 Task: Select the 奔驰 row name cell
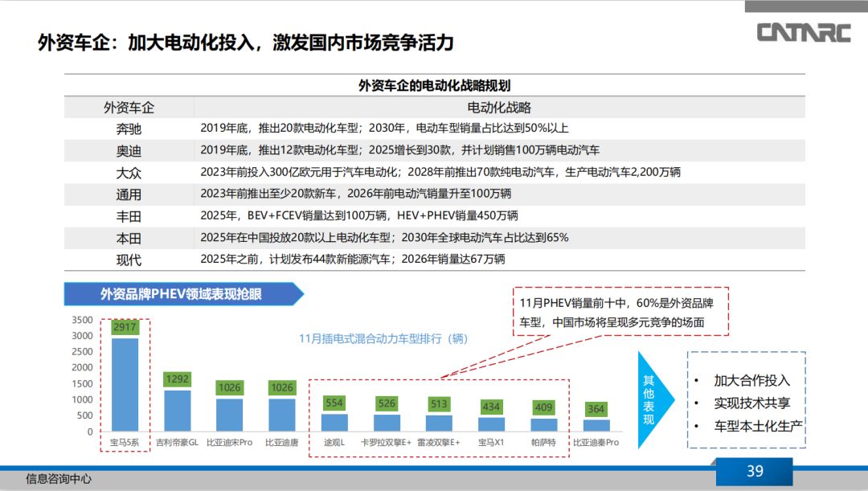coord(129,129)
